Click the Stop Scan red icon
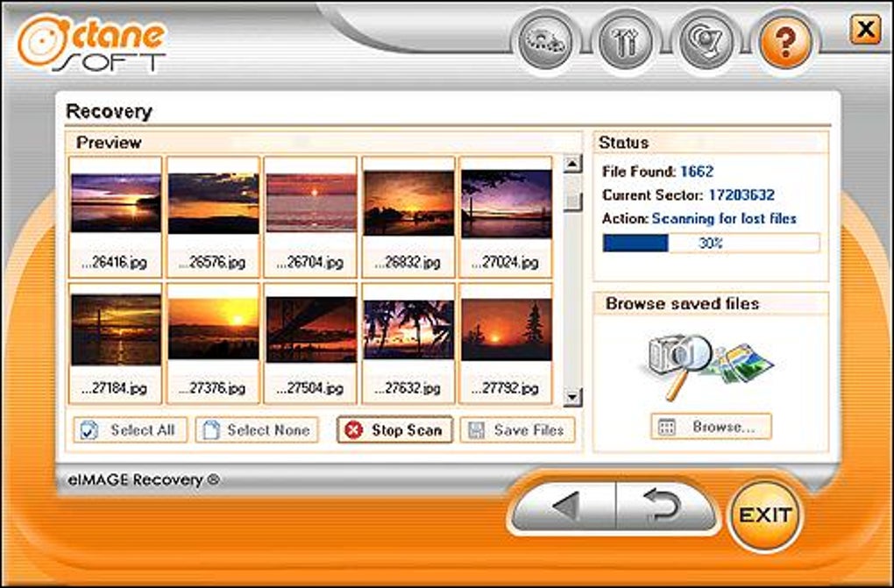The height and width of the screenshot is (588, 894). coord(352,430)
